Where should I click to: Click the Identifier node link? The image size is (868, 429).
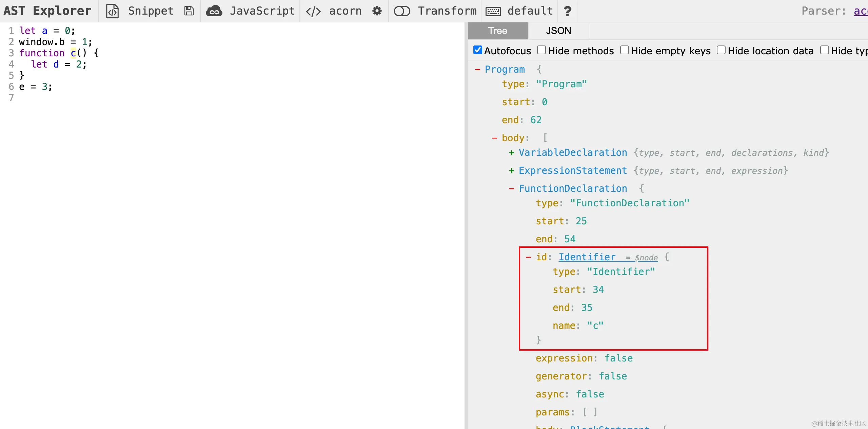[x=587, y=257]
